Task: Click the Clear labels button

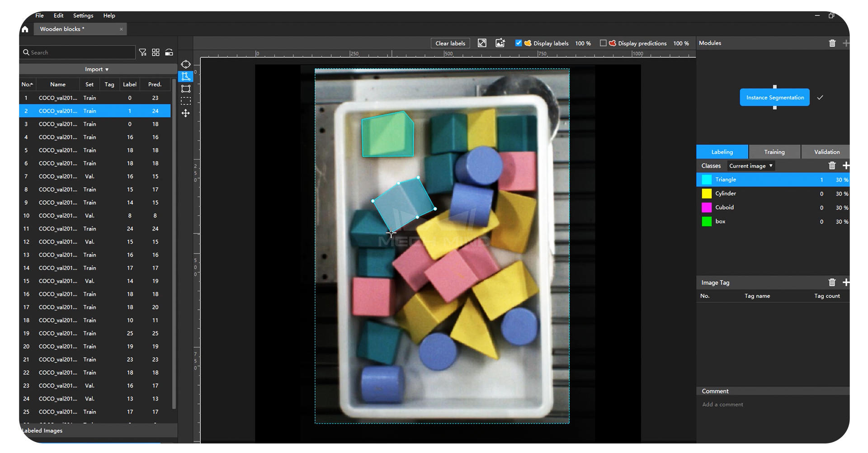Action: pyautogui.click(x=450, y=43)
